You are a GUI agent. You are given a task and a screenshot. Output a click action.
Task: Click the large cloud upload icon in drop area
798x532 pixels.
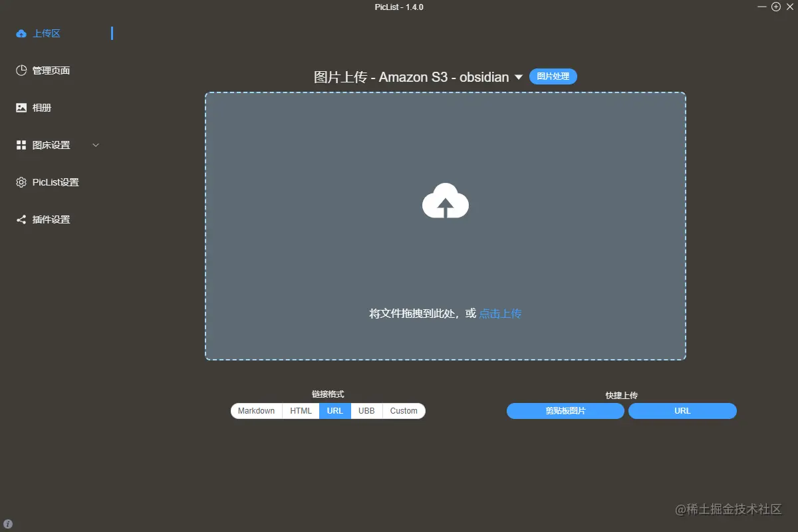[446, 200]
